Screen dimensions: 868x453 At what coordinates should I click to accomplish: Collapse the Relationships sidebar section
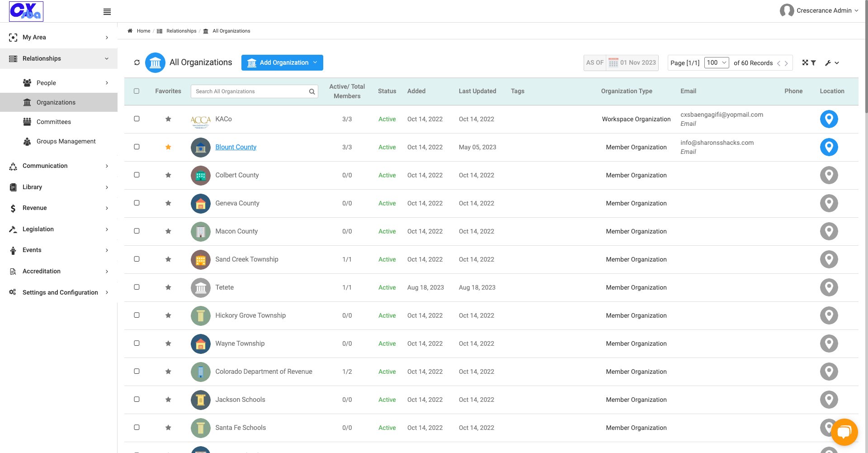point(59,58)
